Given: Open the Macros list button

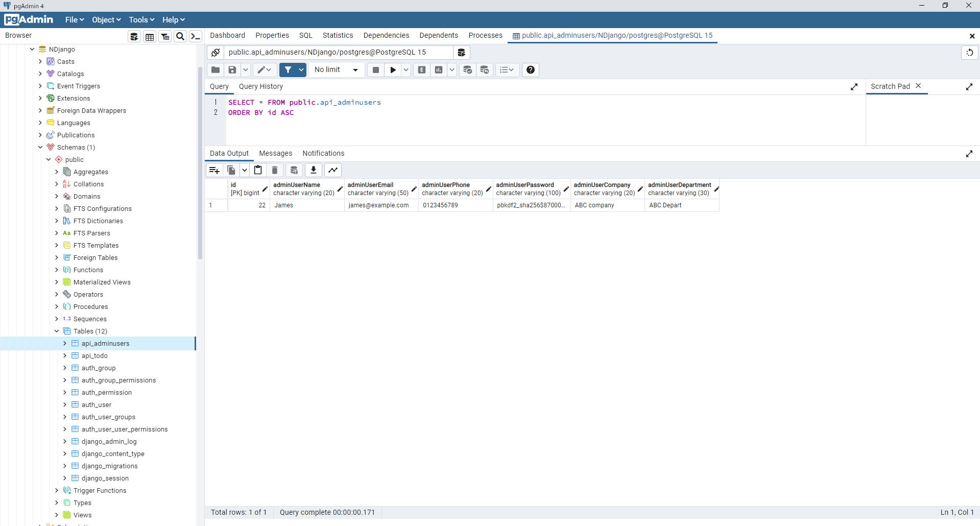Looking at the screenshot, I should click(507, 70).
